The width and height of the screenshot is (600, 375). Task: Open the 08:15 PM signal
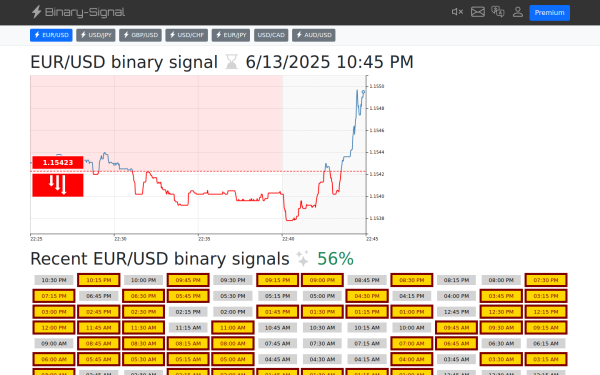point(457,280)
